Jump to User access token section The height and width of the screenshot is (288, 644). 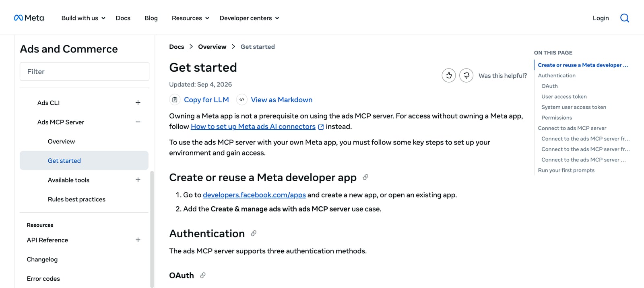point(564,96)
